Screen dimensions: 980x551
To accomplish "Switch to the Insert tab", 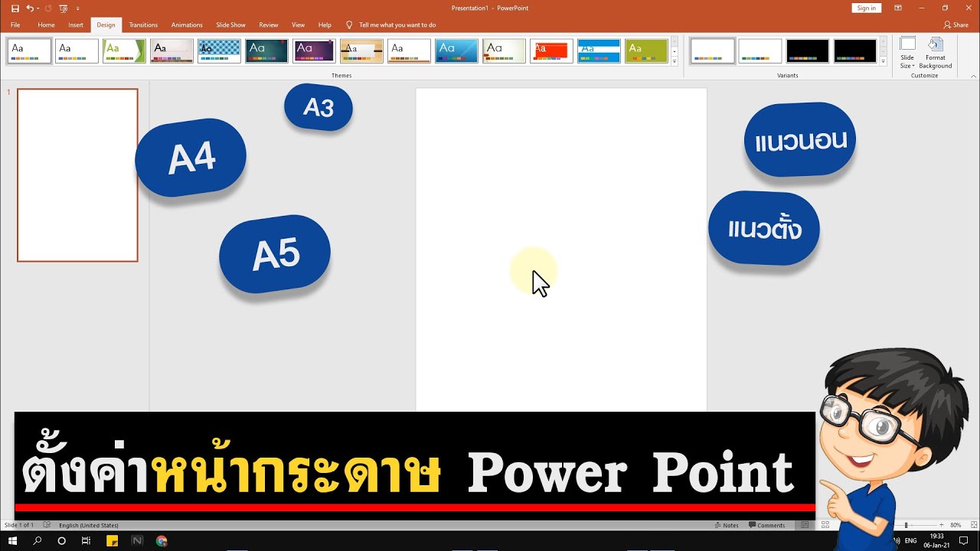I will tap(76, 24).
